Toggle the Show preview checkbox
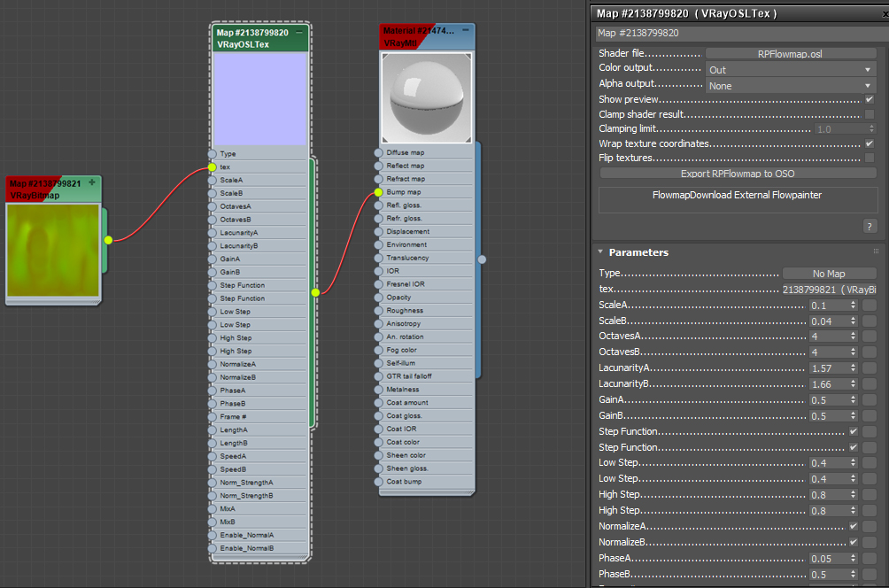 pyautogui.click(x=870, y=99)
